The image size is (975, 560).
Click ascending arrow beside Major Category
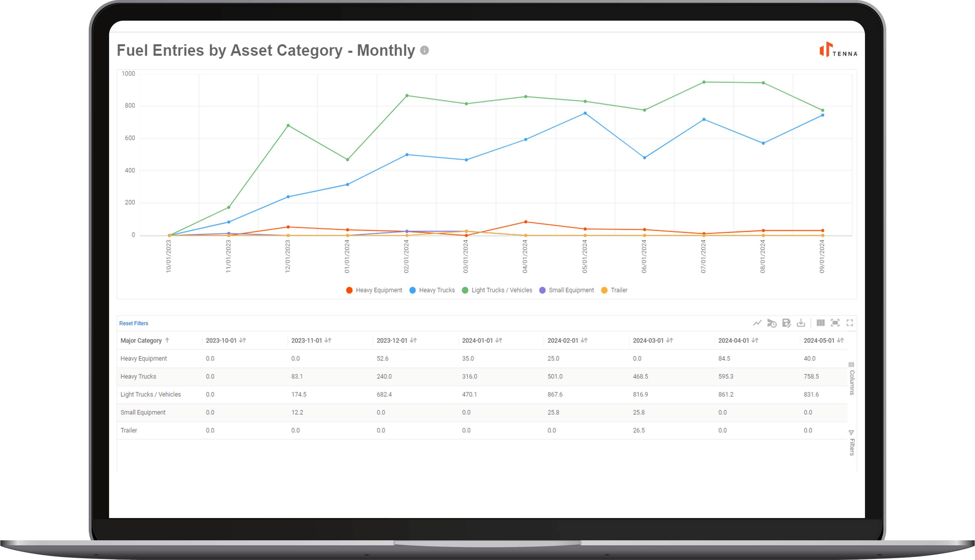167,340
